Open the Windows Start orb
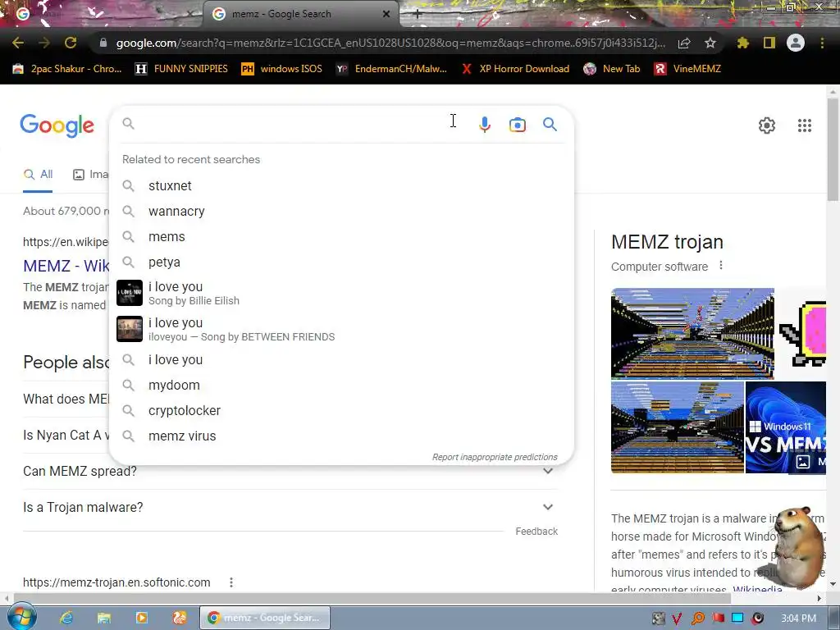This screenshot has width=840, height=630. pyautogui.click(x=21, y=618)
